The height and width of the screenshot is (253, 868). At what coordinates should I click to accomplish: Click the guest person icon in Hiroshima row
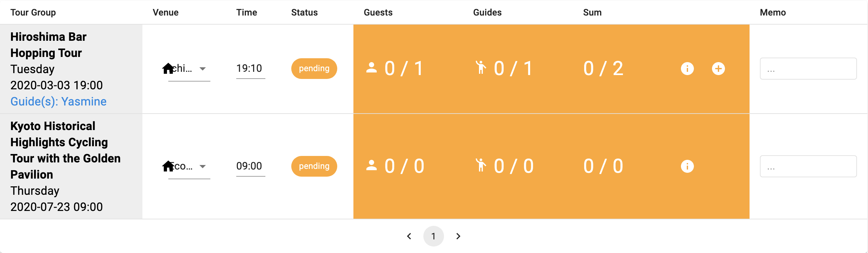point(371,68)
